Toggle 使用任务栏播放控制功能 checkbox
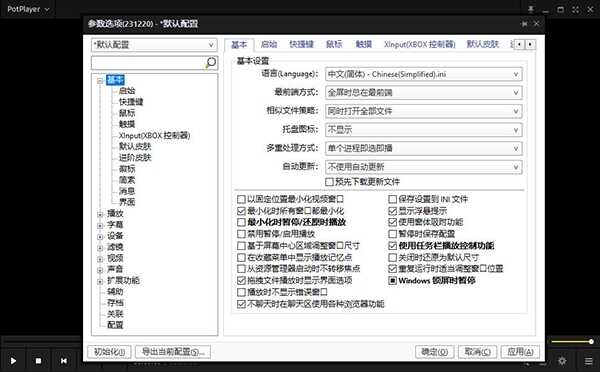 [392, 245]
